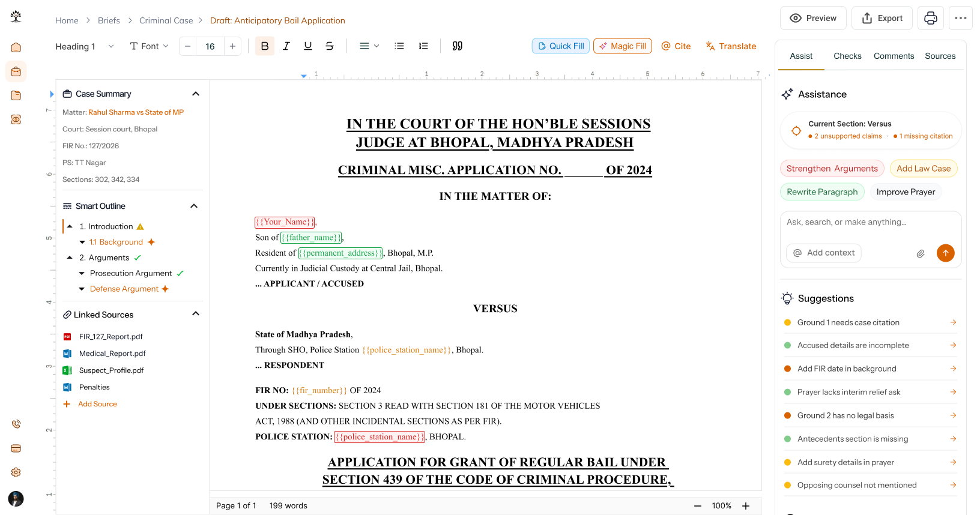Open the briefcase icon in left sidebar

coord(16,71)
